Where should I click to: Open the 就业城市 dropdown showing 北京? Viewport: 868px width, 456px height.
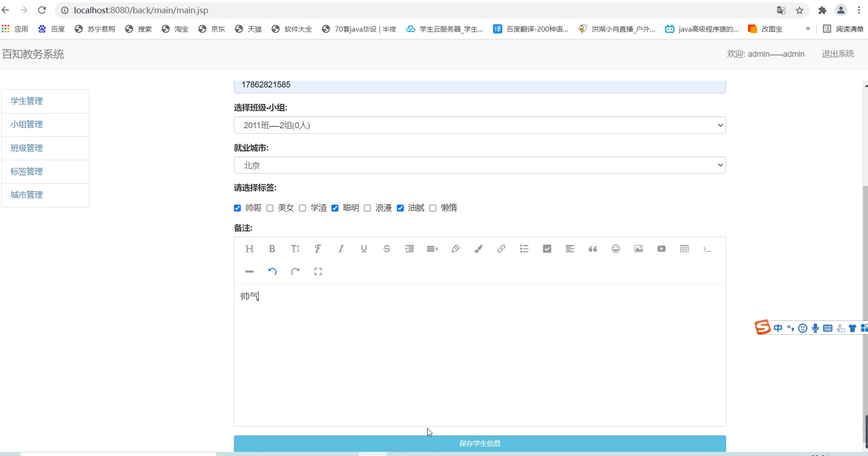(x=480, y=165)
